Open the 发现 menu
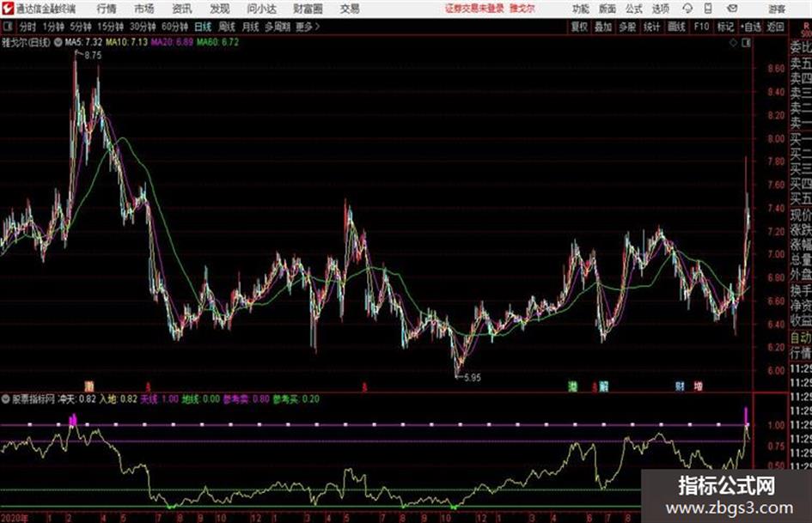Viewport: 812px width, 523px height. (220, 9)
